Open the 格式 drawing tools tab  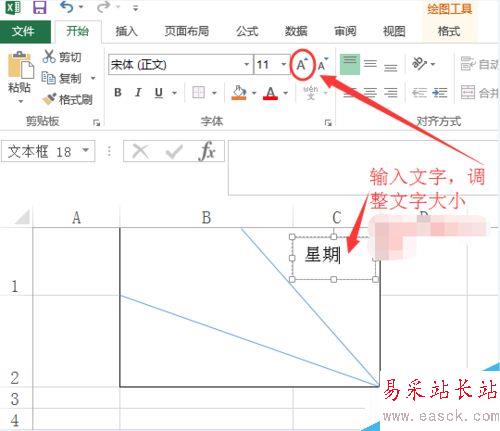coord(449,31)
